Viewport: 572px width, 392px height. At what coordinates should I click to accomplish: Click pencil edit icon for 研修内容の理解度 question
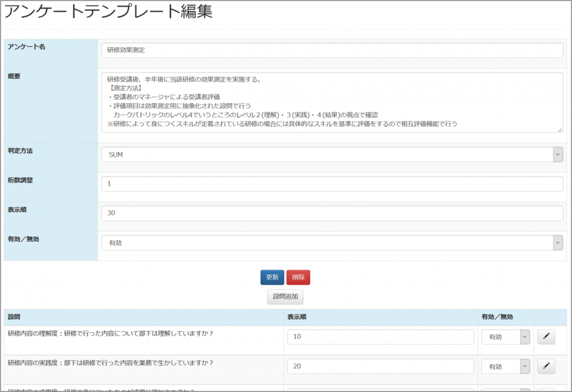pos(546,337)
